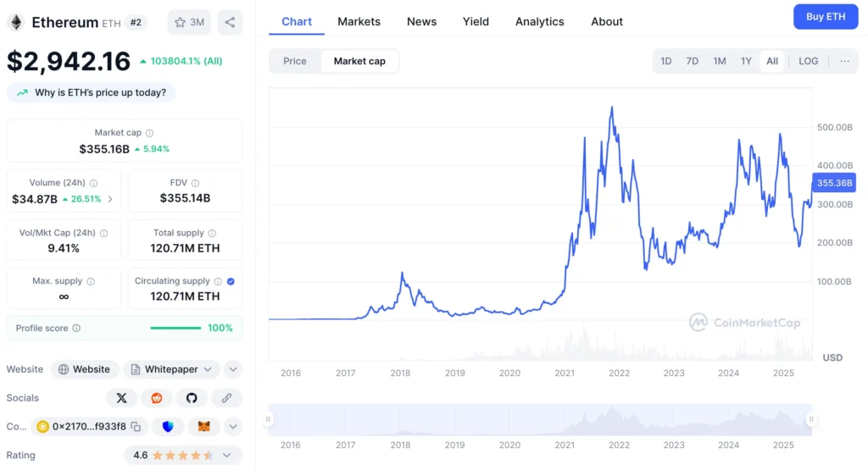Click the globe icon on Website button

(64, 369)
